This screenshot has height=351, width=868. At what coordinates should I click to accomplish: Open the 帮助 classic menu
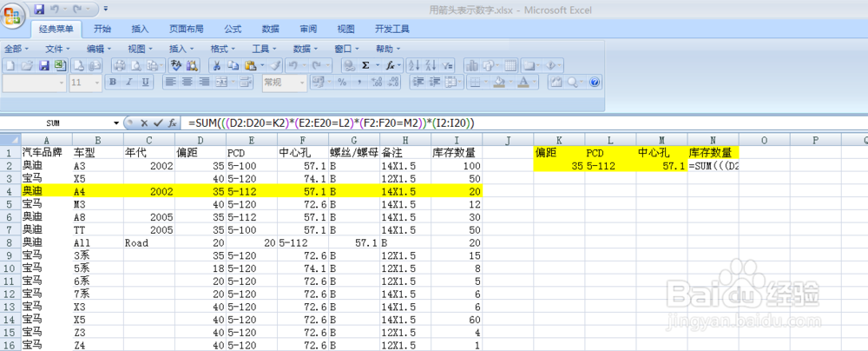pos(388,49)
